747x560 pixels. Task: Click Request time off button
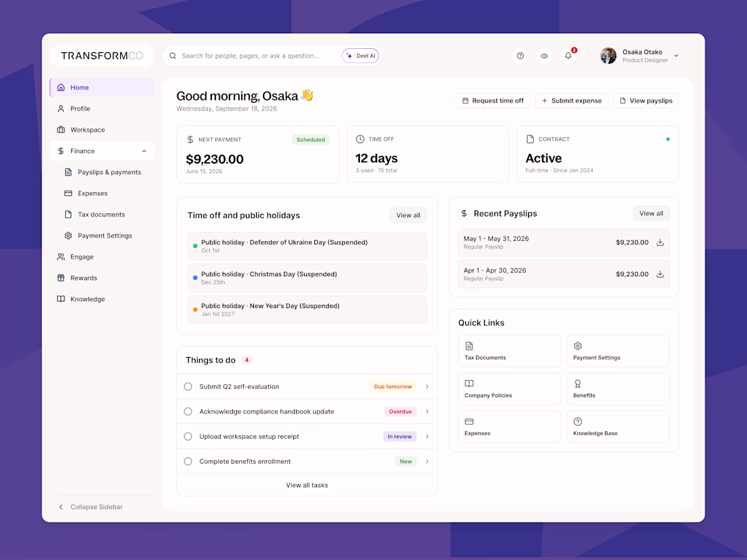click(x=493, y=101)
